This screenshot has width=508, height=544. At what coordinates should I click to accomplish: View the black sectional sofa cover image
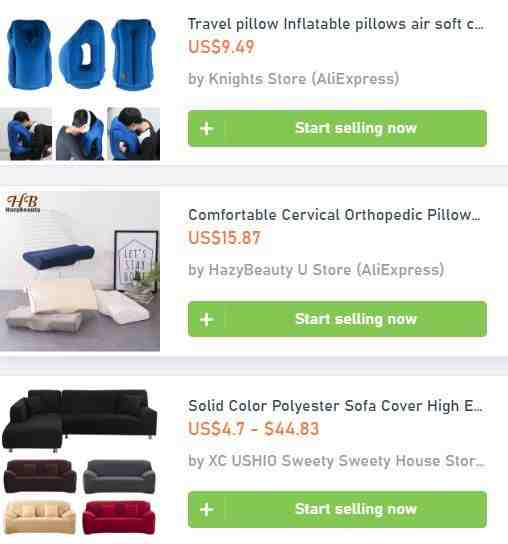pos(80,420)
